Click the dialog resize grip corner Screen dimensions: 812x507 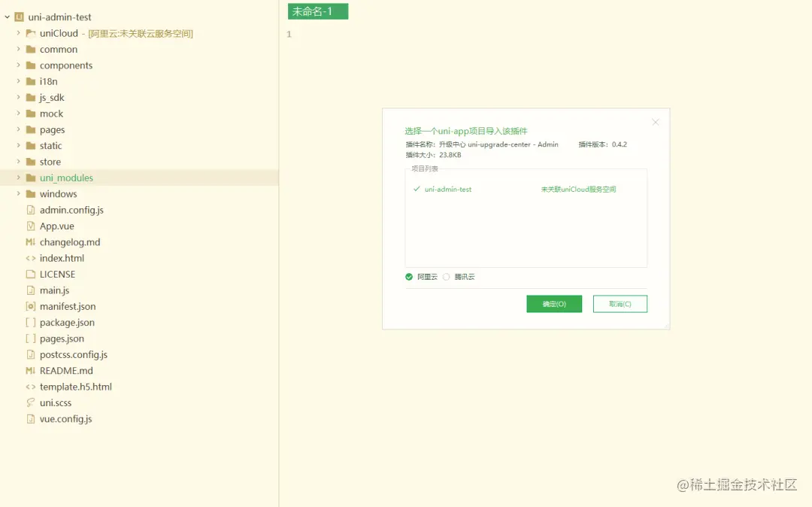pyautogui.click(x=666, y=326)
